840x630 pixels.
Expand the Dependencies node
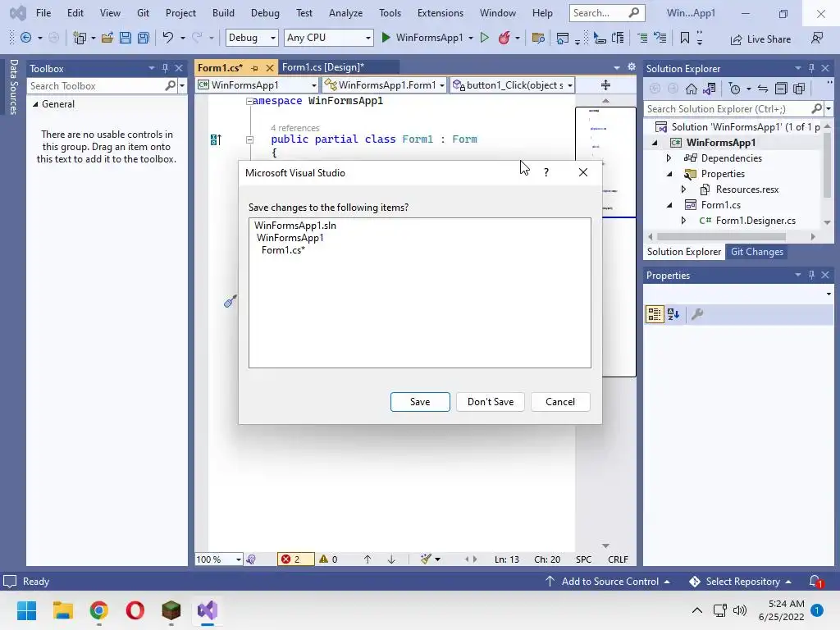pyautogui.click(x=669, y=158)
